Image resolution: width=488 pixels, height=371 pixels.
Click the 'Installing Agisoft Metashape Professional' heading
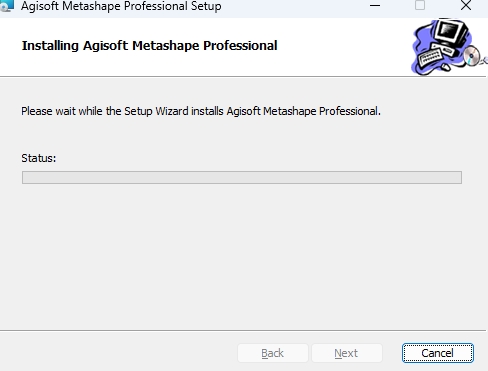point(149,46)
